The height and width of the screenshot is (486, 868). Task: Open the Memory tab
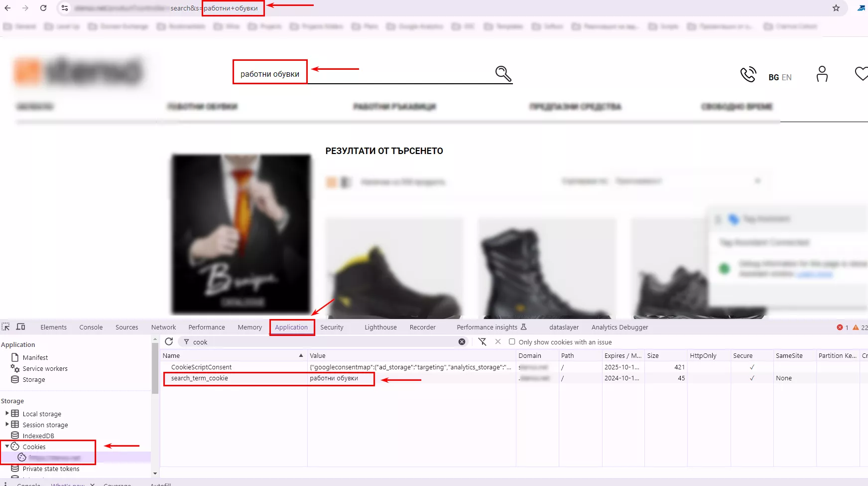coord(250,327)
